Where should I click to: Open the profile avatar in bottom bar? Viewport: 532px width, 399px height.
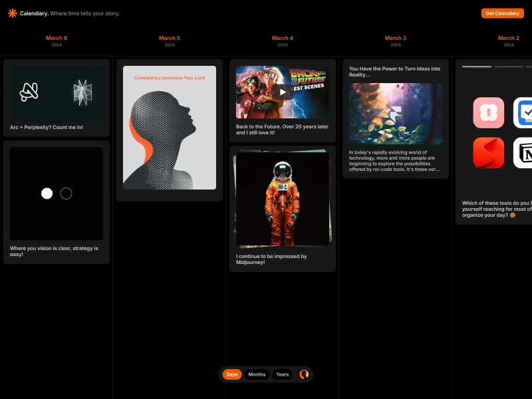click(x=304, y=374)
